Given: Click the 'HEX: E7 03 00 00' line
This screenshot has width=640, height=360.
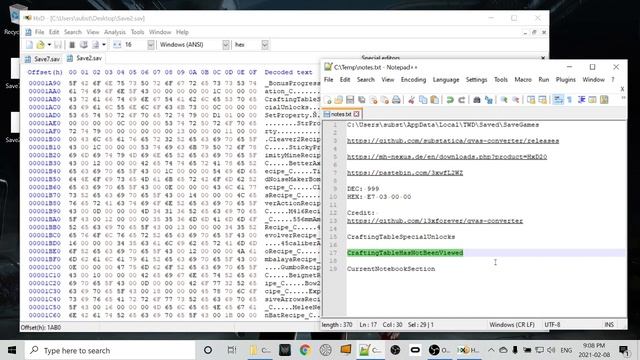Looking at the screenshot, I should click(379, 197).
